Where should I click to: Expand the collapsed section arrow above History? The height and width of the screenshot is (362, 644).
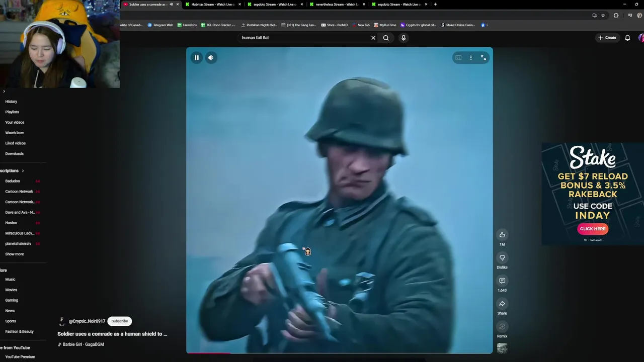tap(4, 91)
